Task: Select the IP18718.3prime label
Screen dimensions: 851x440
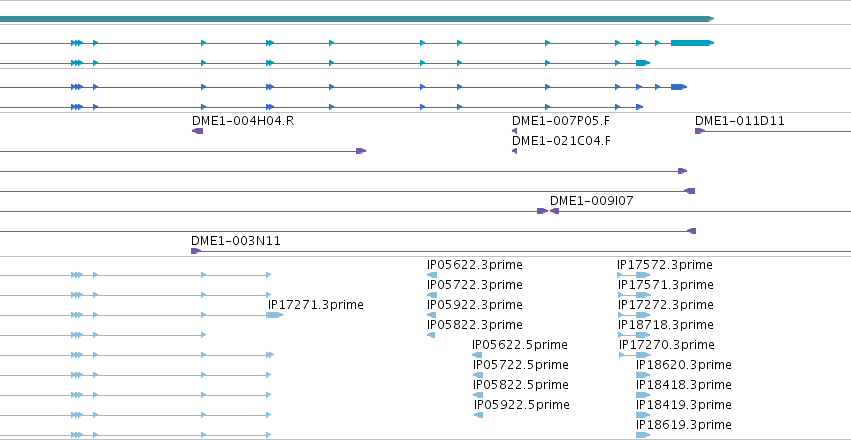Action: tap(666, 325)
